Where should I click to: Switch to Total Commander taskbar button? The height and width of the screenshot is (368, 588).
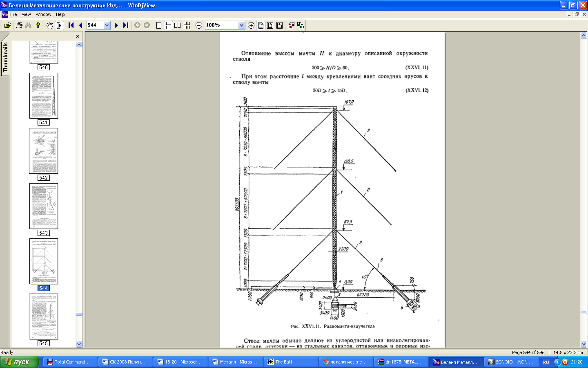[x=71, y=362]
